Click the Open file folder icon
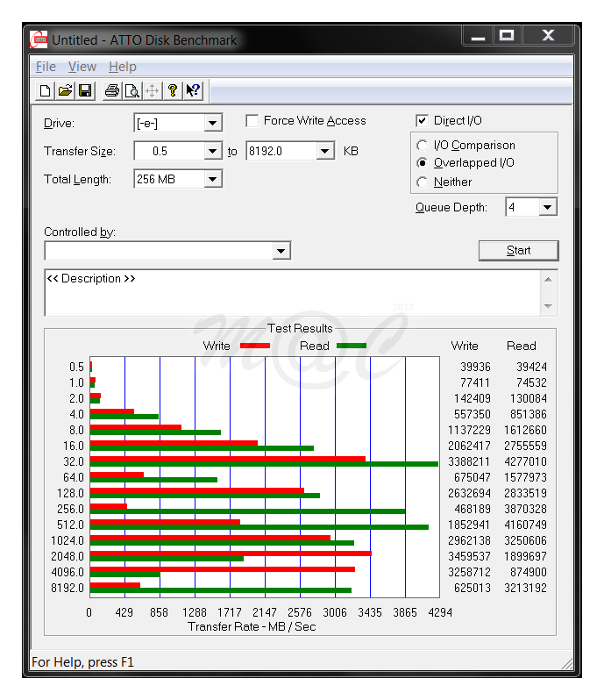This screenshot has height=700, width=604. coord(65,91)
